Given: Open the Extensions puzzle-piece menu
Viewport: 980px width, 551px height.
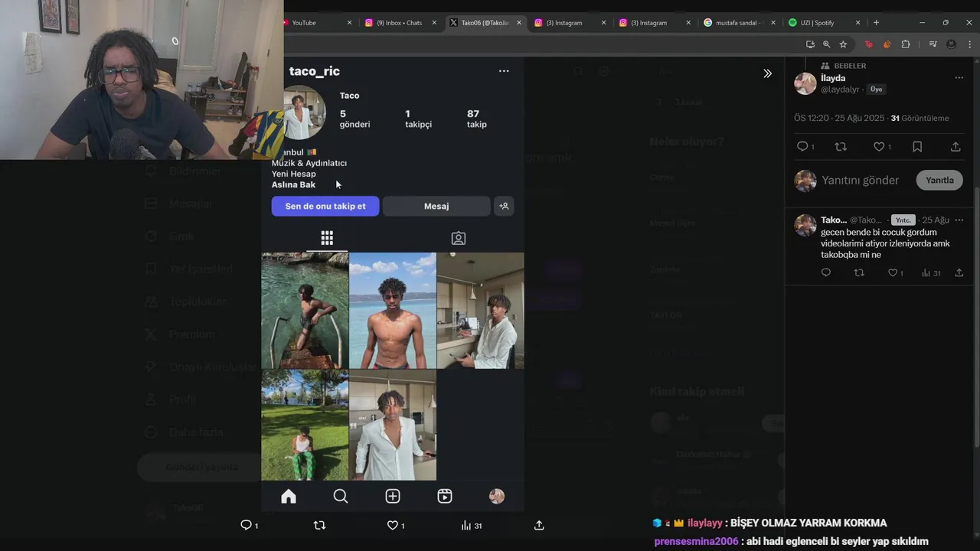Looking at the screenshot, I should coord(906,44).
